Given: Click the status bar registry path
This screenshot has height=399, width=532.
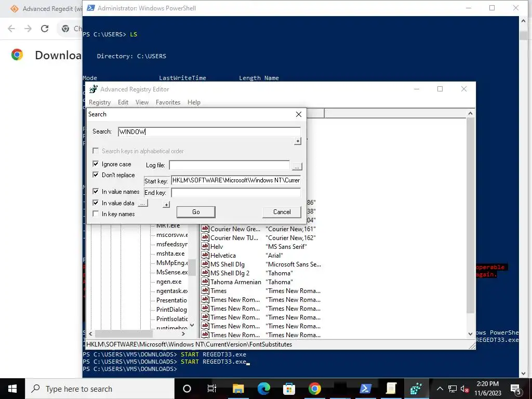Looking at the screenshot, I should point(189,344).
